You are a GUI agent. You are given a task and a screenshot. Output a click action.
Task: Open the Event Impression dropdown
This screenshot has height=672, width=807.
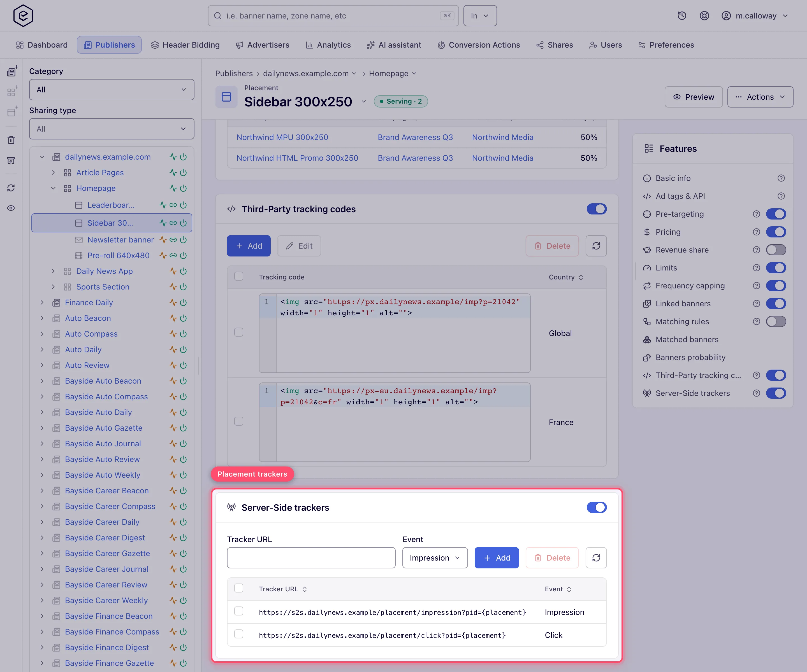435,557
